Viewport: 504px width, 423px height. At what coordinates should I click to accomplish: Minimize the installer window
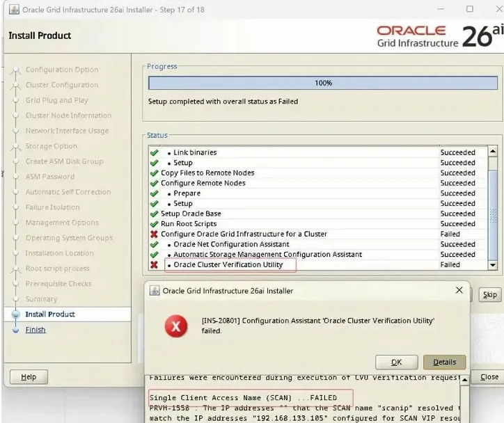[x=441, y=9]
